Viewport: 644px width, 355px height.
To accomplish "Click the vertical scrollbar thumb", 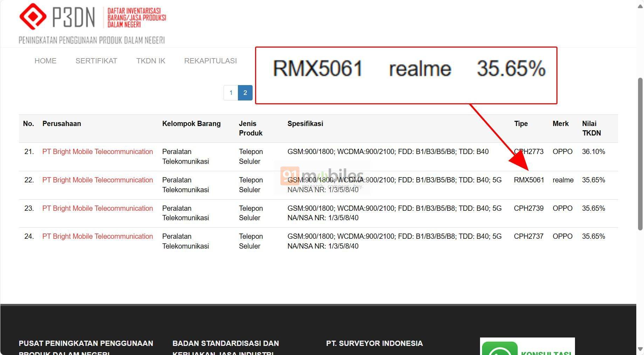I will [x=640, y=154].
